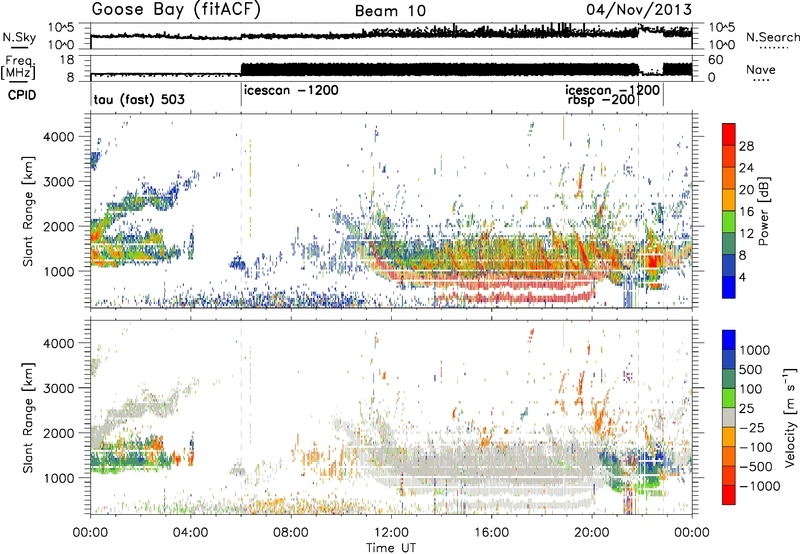Click 'Slant Range [km]' on the velocity panel
Image resolution: width=800 pixels, height=554 pixels.
tap(28, 417)
